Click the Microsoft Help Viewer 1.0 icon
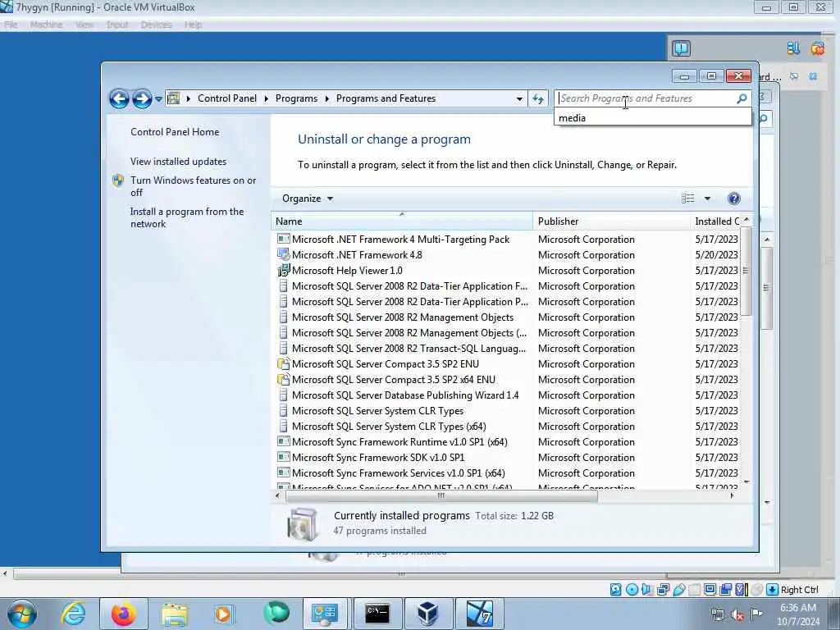Viewport: 840px width, 630px height. click(283, 271)
